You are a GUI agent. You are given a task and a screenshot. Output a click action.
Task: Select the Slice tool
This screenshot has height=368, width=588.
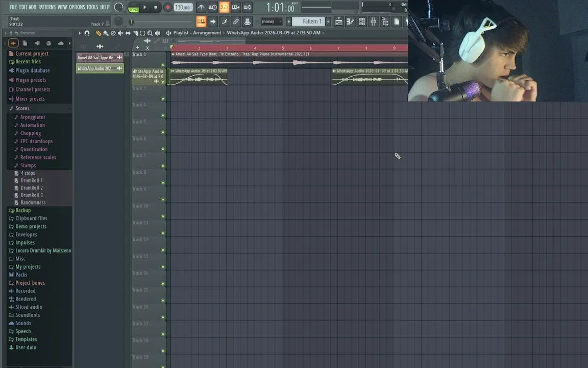pyautogui.click(x=135, y=33)
